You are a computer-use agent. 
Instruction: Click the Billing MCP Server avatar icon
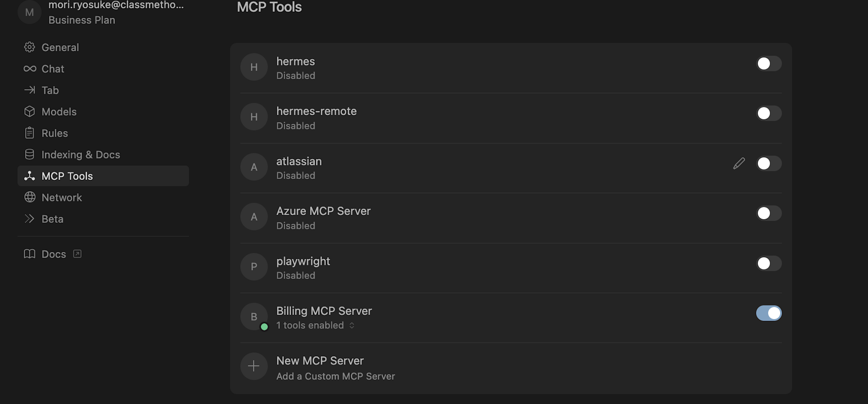coord(254,317)
